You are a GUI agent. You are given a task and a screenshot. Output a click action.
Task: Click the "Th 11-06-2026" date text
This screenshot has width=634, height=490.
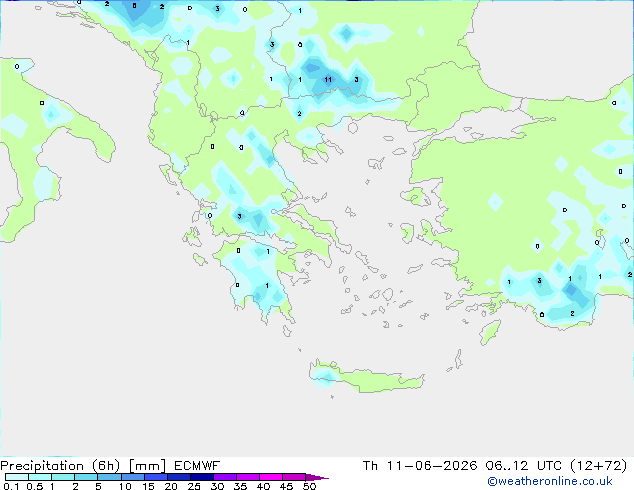coord(420,466)
